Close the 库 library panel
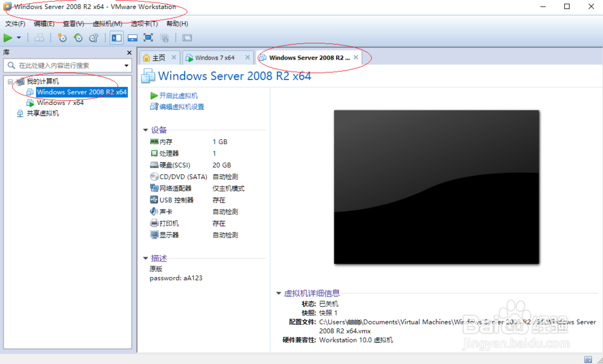 (x=129, y=52)
